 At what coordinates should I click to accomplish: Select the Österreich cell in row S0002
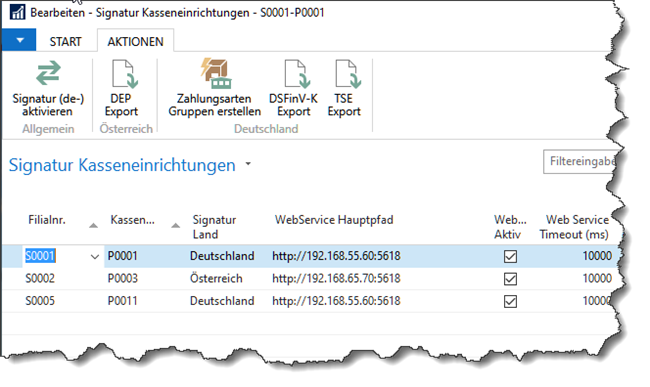point(216,278)
